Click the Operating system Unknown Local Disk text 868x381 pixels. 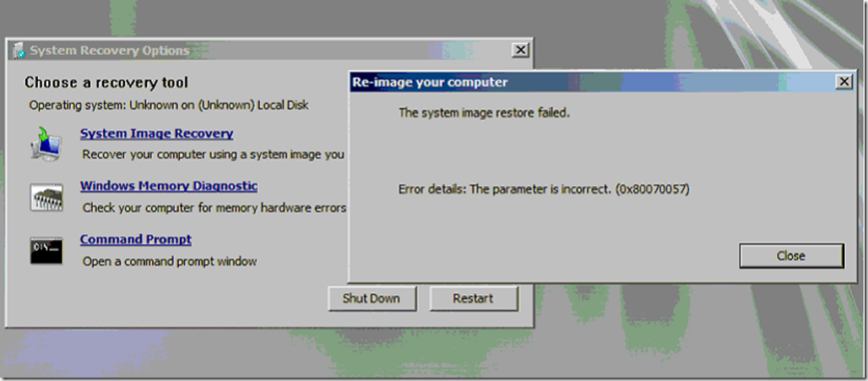pos(169,106)
